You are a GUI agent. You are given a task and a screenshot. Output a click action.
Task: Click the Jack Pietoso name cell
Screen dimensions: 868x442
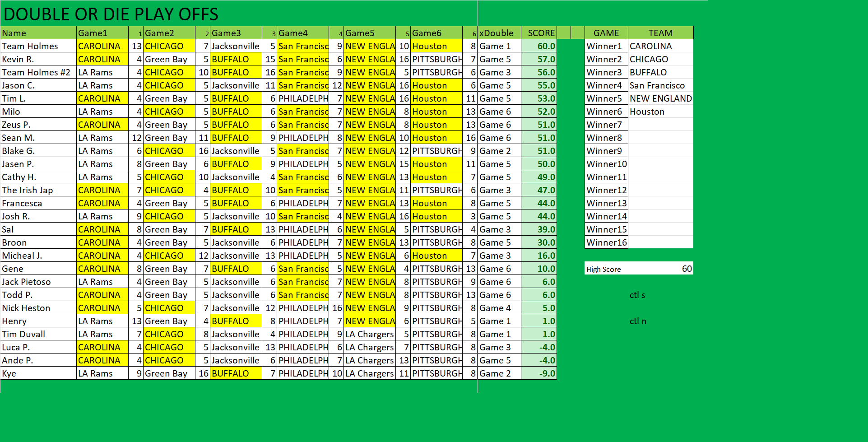pos(38,282)
